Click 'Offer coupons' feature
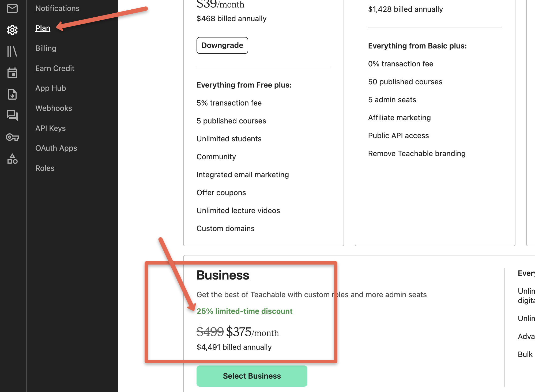This screenshot has height=392, width=535. coord(221,193)
